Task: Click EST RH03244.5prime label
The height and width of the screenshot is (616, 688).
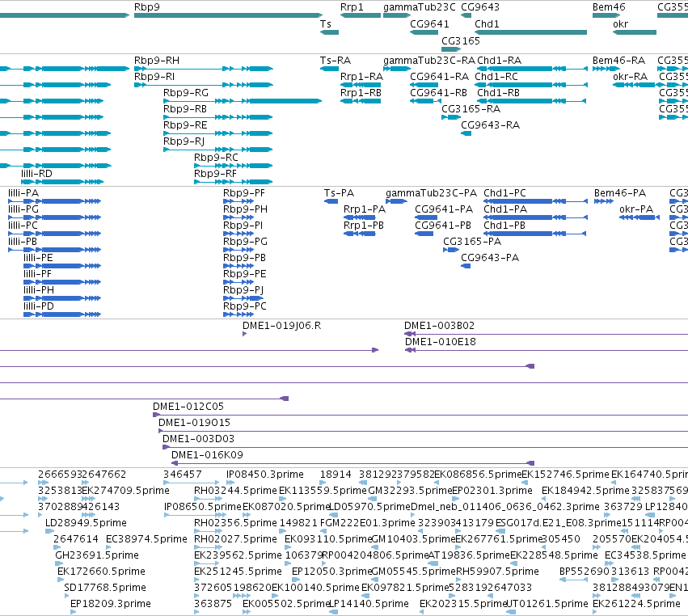Action: (235, 491)
